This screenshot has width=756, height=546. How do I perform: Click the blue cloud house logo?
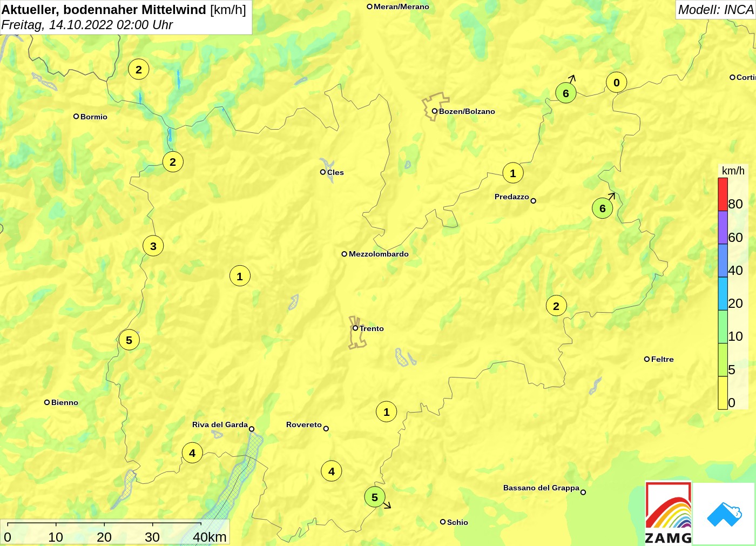click(724, 514)
